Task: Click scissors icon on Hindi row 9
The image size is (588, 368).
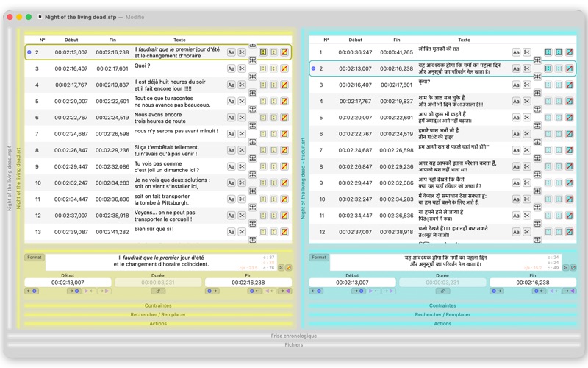Action: point(526,183)
